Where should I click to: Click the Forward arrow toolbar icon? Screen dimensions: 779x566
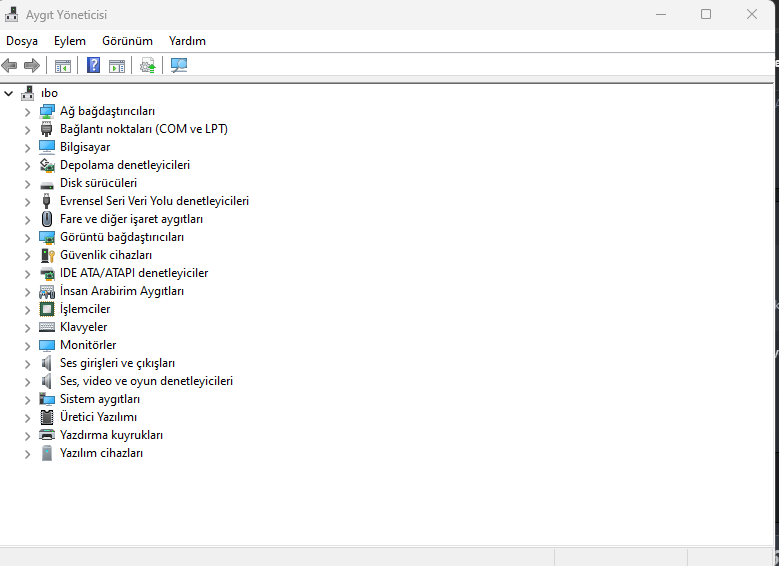32,65
